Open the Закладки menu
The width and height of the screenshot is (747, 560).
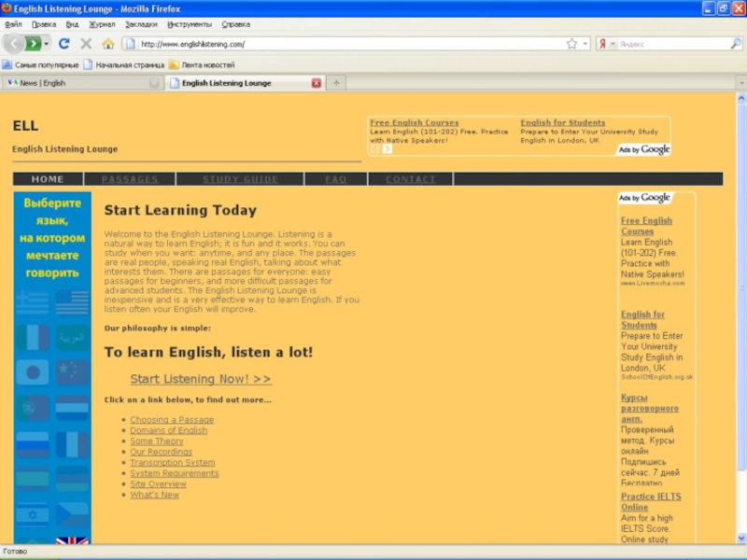click(141, 24)
